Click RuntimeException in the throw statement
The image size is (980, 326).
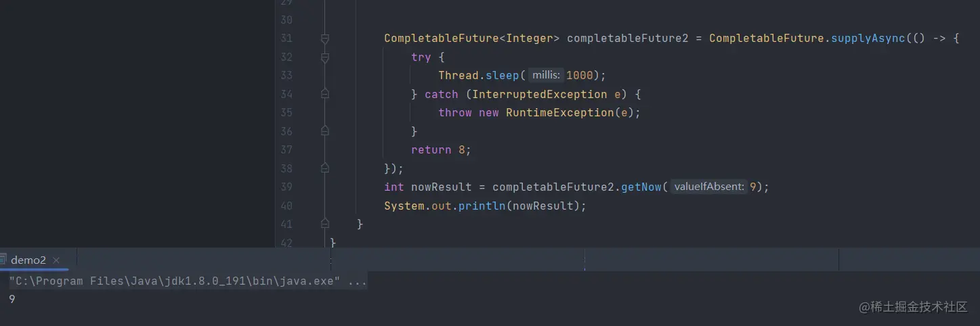pyautogui.click(x=560, y=113)
